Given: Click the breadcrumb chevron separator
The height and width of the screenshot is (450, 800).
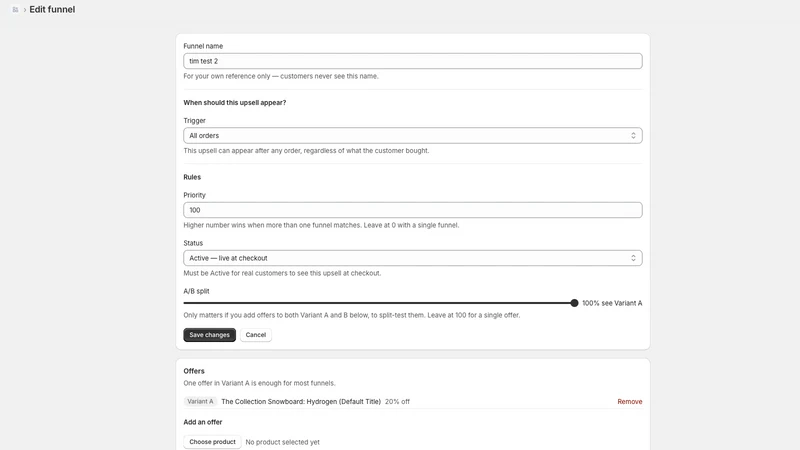Looking at the screenshot, I should [24, 10].
